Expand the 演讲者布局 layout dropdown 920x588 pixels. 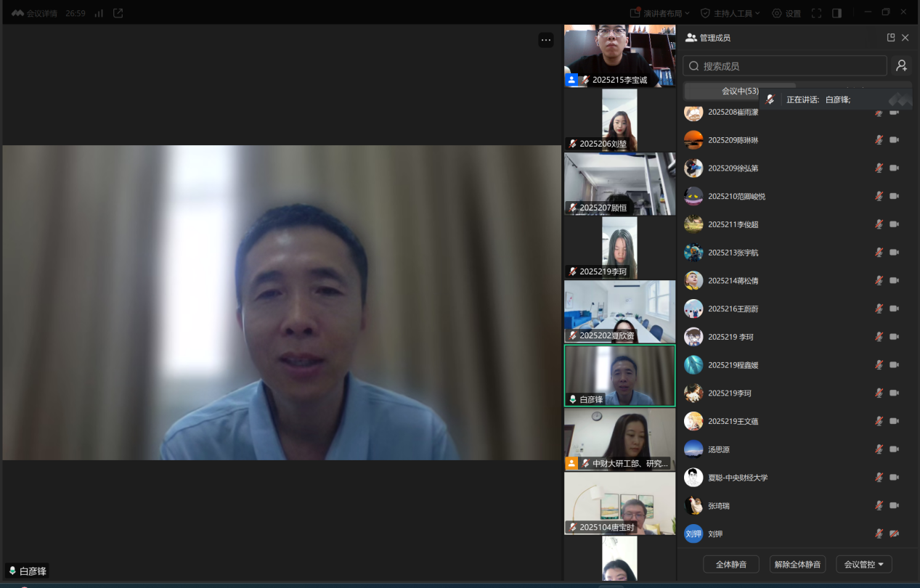coord(660,13)
